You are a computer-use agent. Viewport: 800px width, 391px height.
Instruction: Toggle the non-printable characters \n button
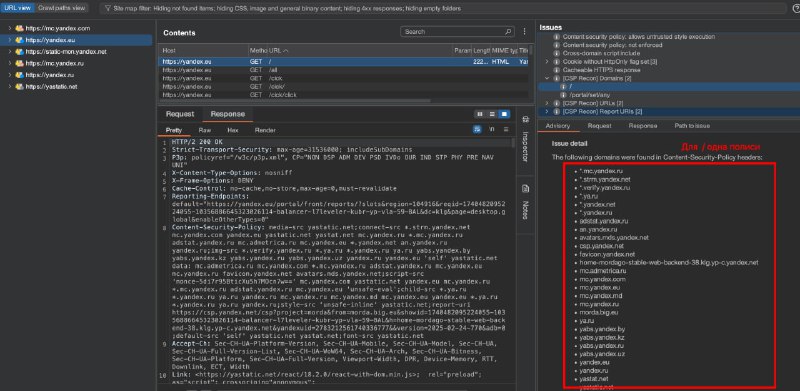[492, 130]
